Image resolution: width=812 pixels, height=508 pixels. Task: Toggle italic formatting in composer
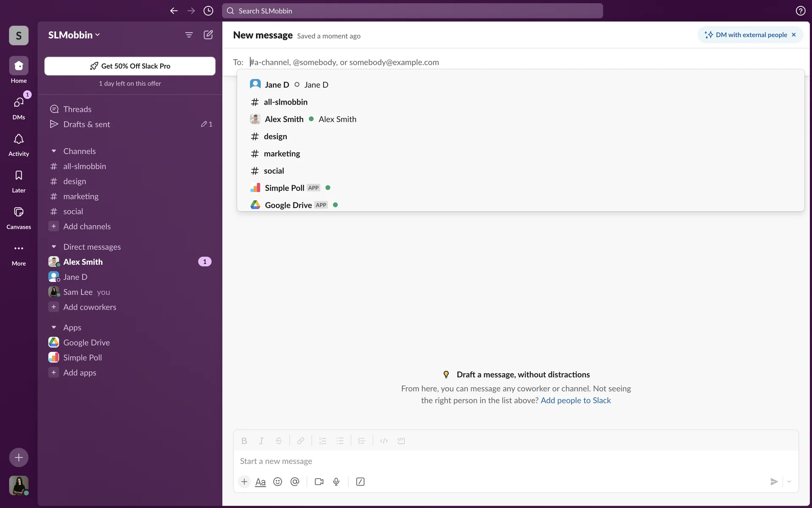click(x=261, y=441)
